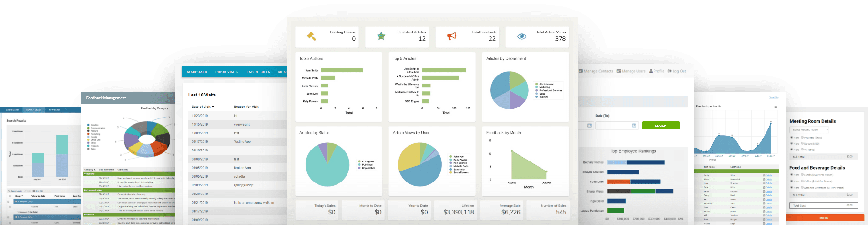
Task: Click the megaphone Total Feedback icon
Action: click(451, 36)
